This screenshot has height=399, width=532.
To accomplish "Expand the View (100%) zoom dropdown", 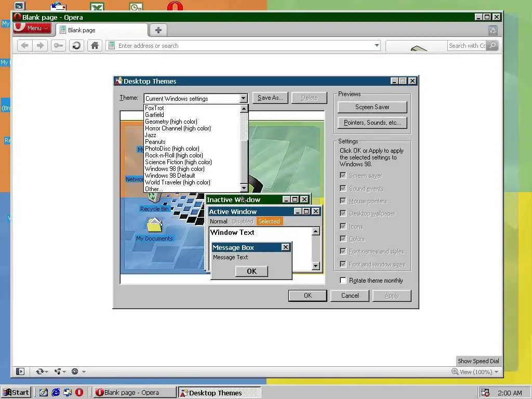I will (x=496, y=372).
